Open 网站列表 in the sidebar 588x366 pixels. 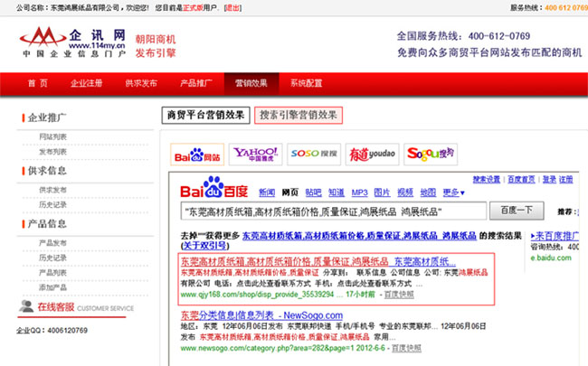pos(52,136)
